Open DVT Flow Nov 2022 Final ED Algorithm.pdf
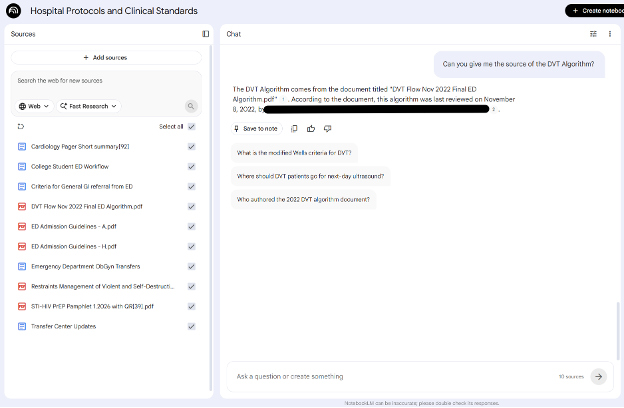This screenshot has height=408, width=624. (x=86, y=206)
